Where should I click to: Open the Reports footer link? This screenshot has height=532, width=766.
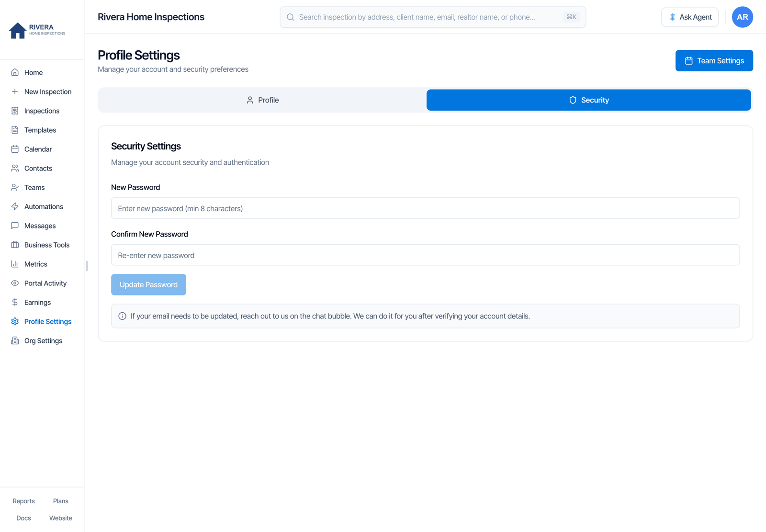[23, 501]
